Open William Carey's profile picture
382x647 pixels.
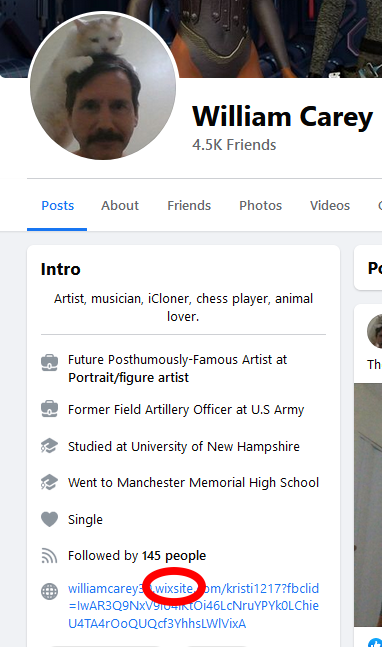[103, 87]
